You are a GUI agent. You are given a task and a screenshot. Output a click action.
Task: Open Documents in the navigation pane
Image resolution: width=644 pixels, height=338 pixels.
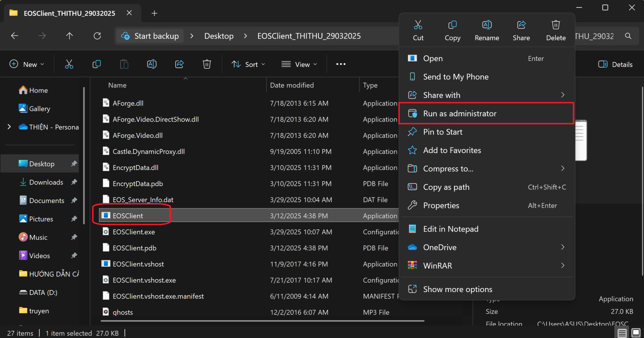(x=42, y=201)
